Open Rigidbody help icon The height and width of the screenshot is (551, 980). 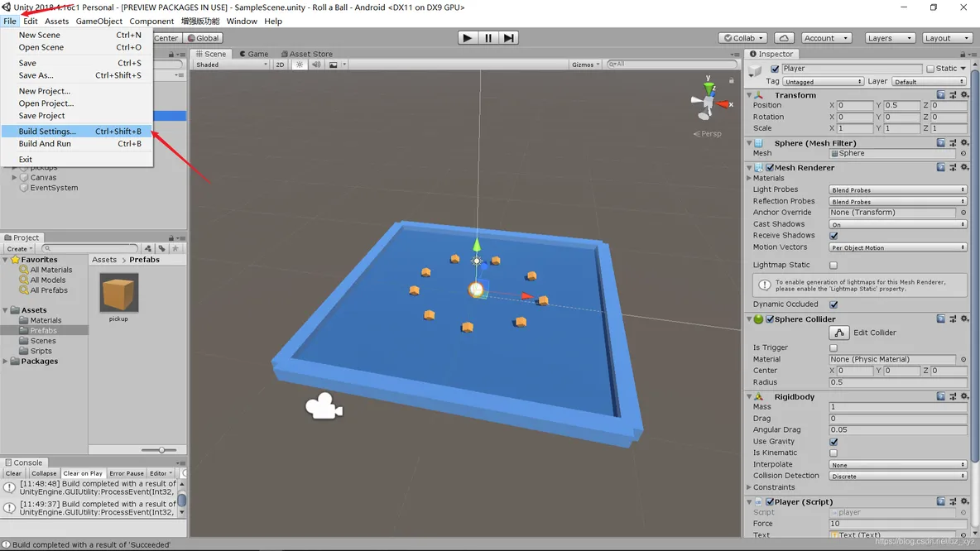(x=940, y=396)
